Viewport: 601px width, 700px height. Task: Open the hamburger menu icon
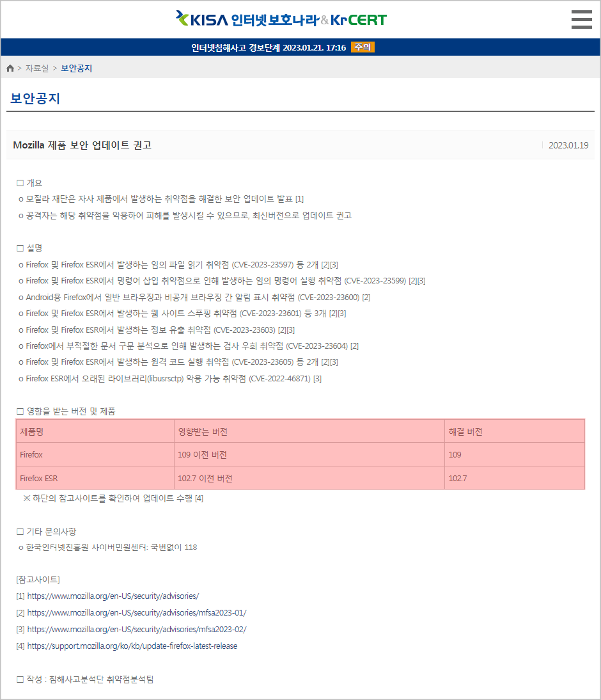coord(581,20)
